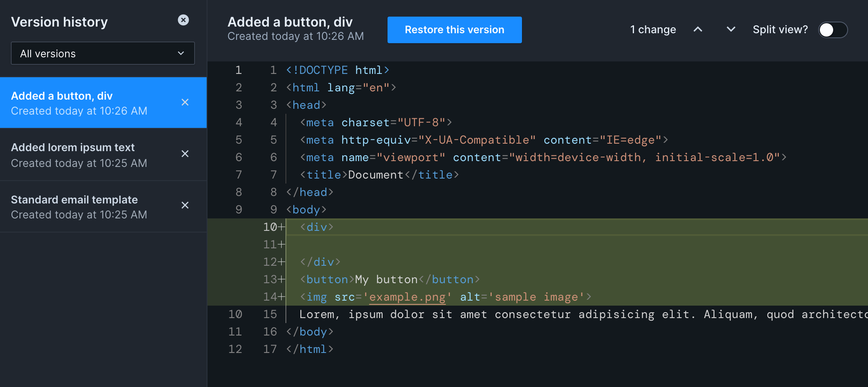Close the Version history panel
The height and width of the screenshot is (387, 868).
(x=183, y=20)
